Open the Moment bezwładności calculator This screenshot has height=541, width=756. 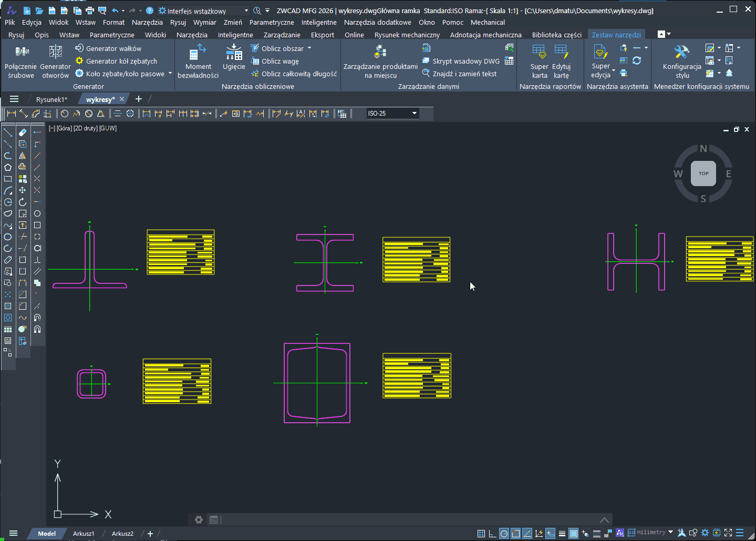198,61
